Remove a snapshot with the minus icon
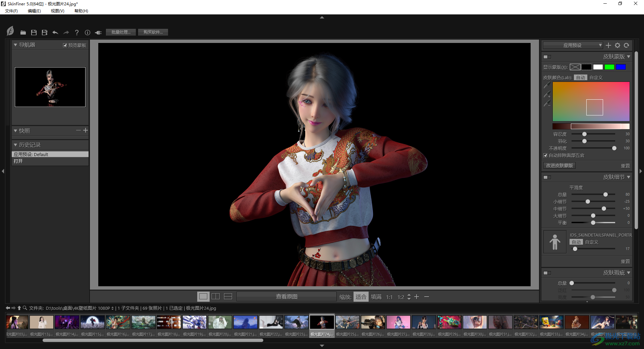The height and width of the screenshot is (349, 644). click(x=78, y=130)
